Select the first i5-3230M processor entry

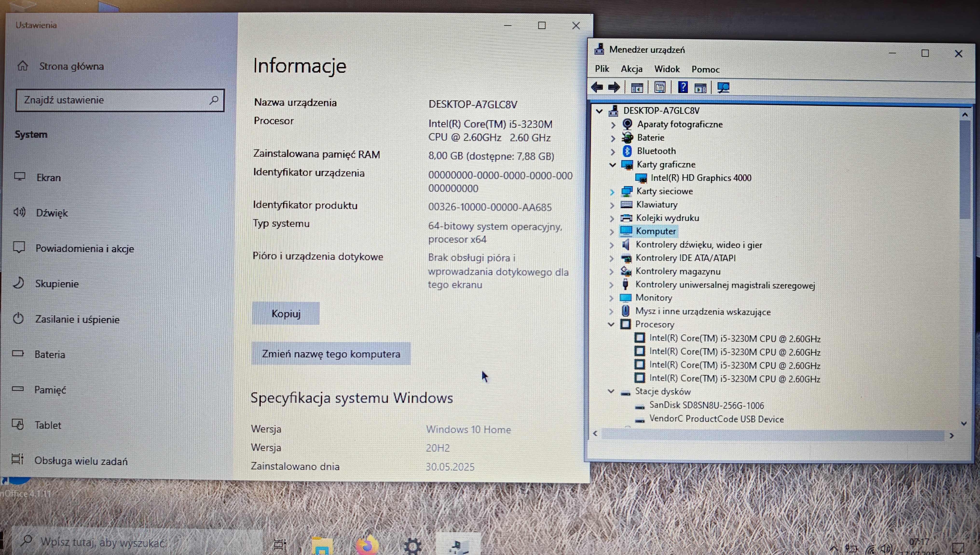(x=734, y=338)
